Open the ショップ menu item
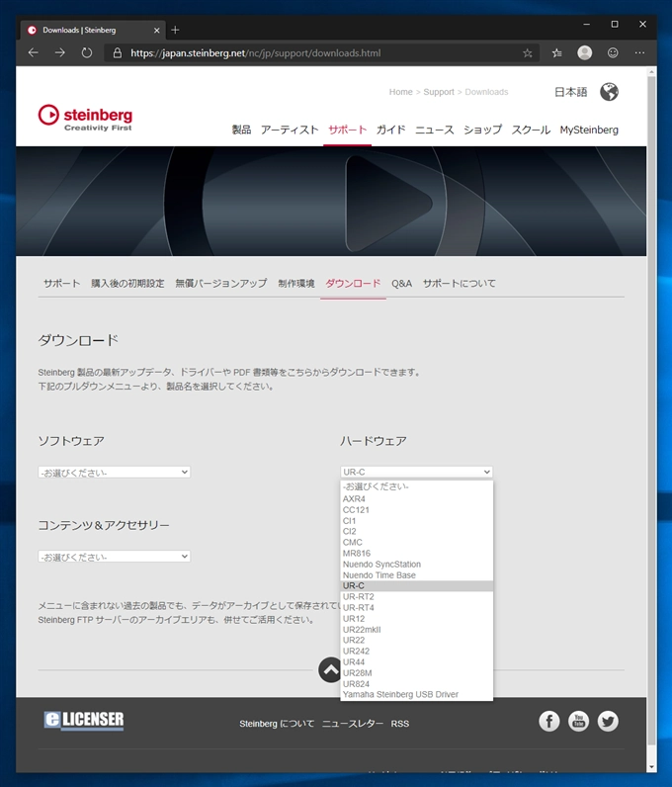Screen dimensions: 672x787 point(482,130)
